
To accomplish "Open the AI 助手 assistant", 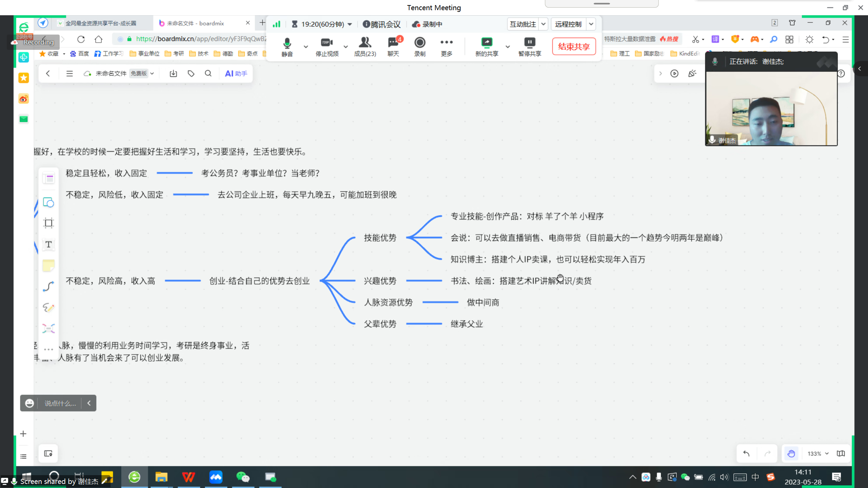I will pyautogui.click(x=236, y=74).
